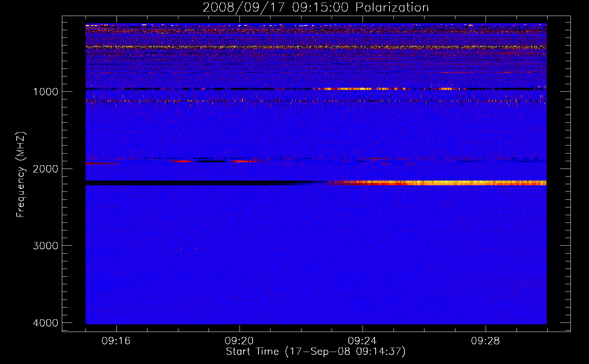Click the black band segment near 2200 MHz
This screenshot has height=364, width=589.
point(182,183)
